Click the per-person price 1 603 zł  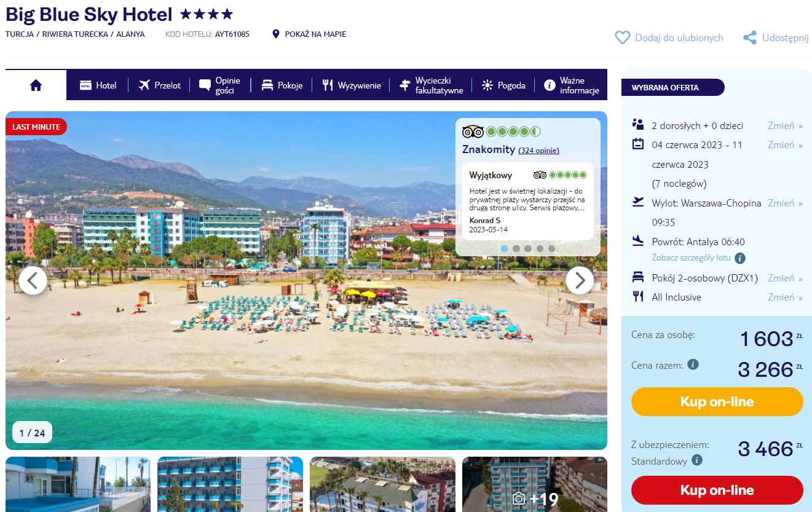click(x=771, y=339)
